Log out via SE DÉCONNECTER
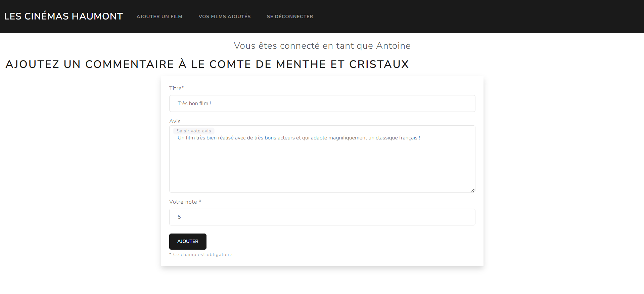 [290, 16]
